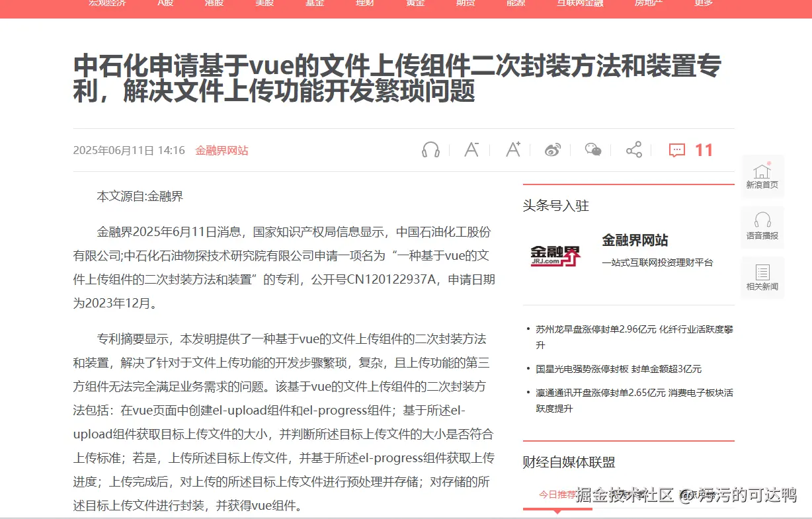Open 能源 in the top navigation bar

(516, 3)
